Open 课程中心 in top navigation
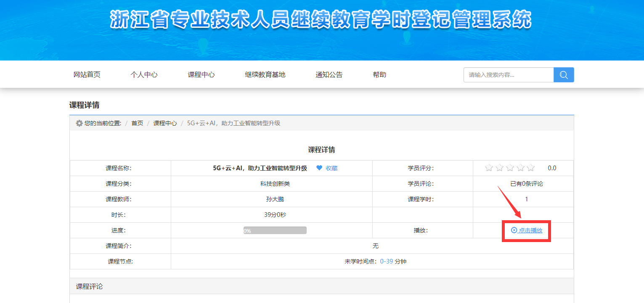644x303 pixels. [x=201, y=75]
